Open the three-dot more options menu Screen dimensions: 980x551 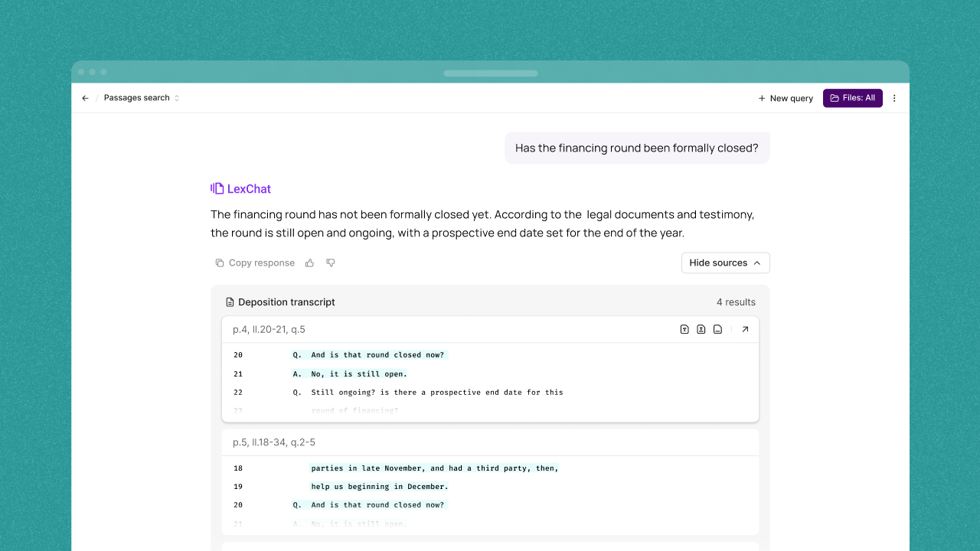click(x=894, y=98)
